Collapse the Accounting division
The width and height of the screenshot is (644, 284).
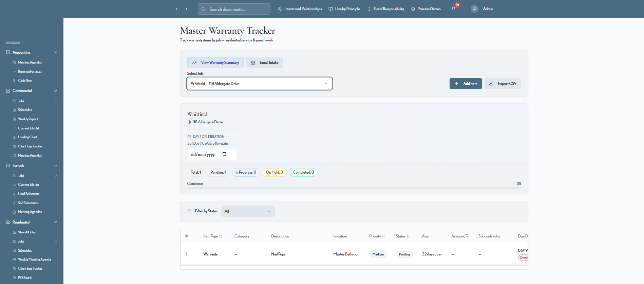[56, 52]
